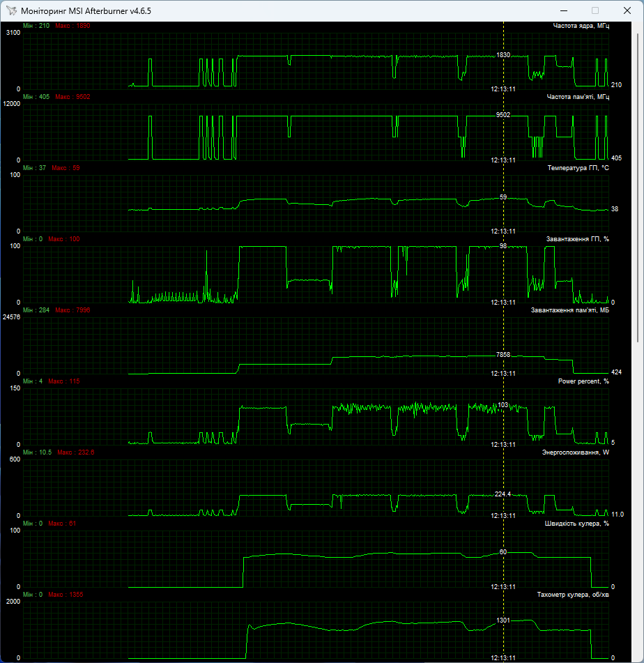Close the Afterburner monitoring window

(627, 10)
